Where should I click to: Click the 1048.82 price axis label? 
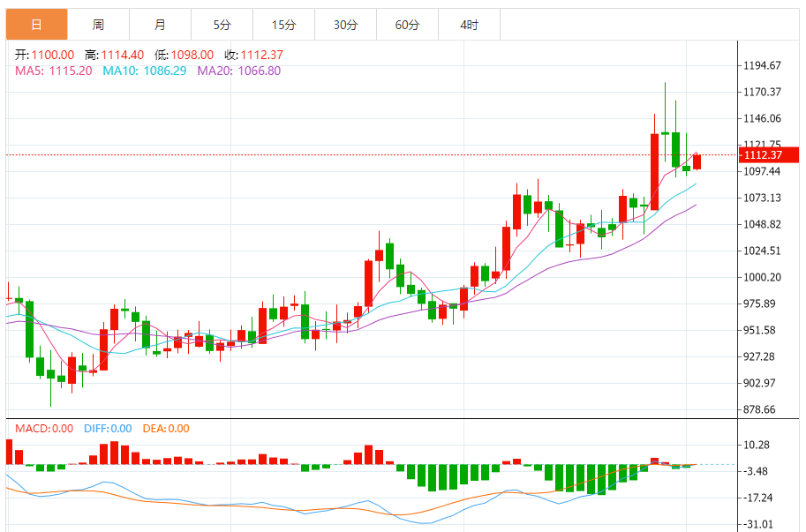pyautogui.click(x=763, y=224)
